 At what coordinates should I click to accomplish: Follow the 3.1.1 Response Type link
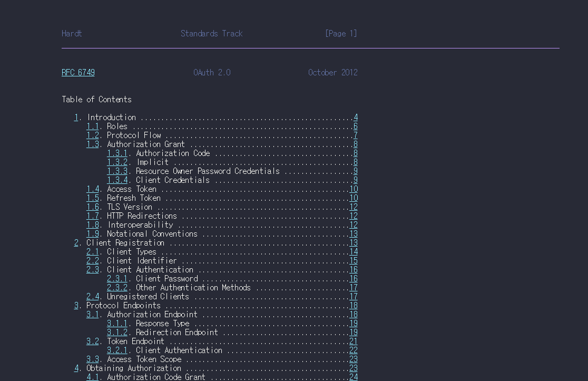(x=117, y=324)
